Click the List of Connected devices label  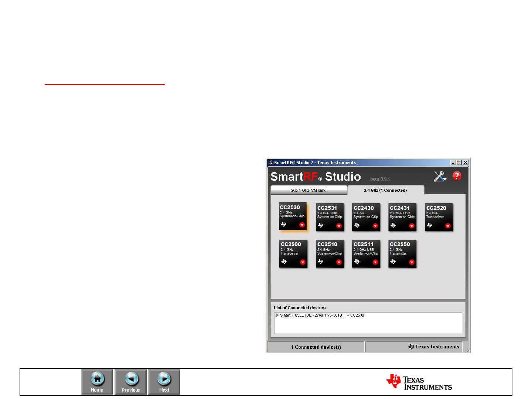point(300,308)
